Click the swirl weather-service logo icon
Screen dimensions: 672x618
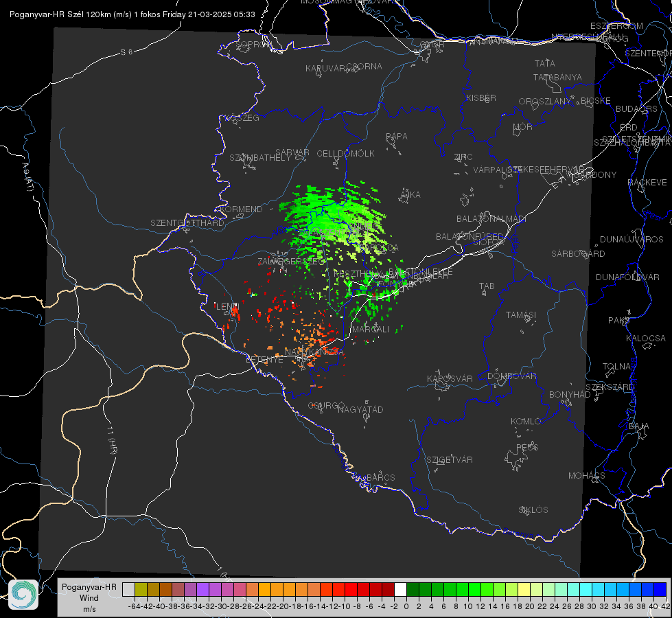click(23, 595)
